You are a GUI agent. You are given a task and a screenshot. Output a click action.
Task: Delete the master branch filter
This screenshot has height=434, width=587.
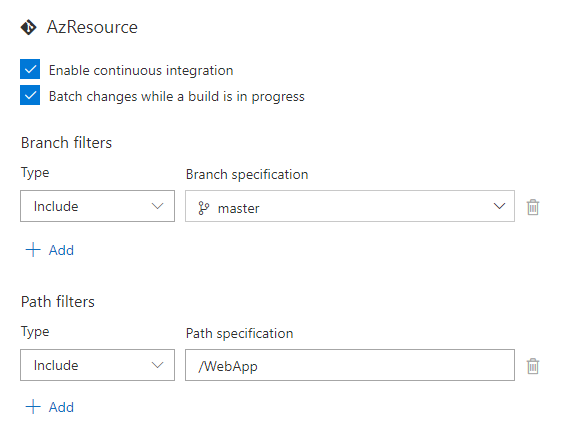(x=533, y=207)
